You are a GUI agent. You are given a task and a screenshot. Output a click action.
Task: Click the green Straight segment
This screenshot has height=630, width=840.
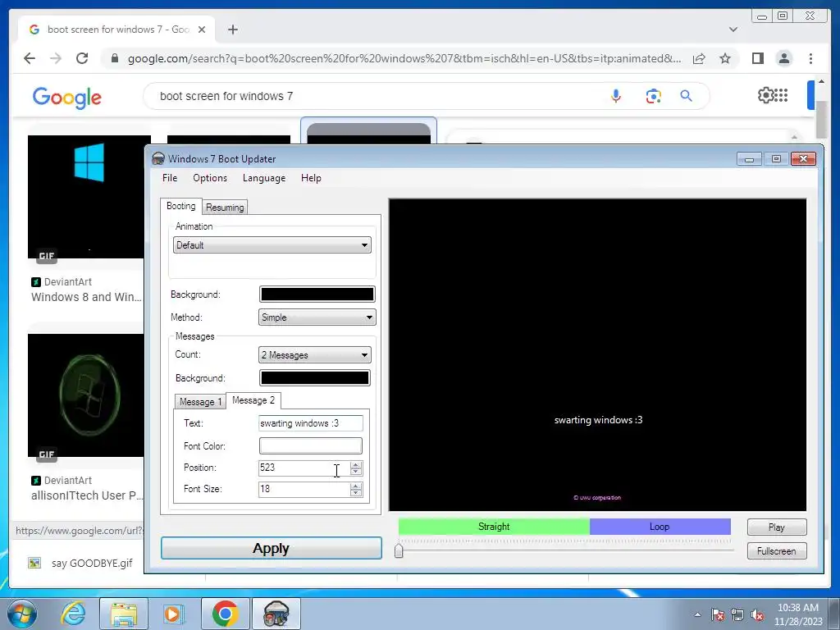(x=494, y=527)
